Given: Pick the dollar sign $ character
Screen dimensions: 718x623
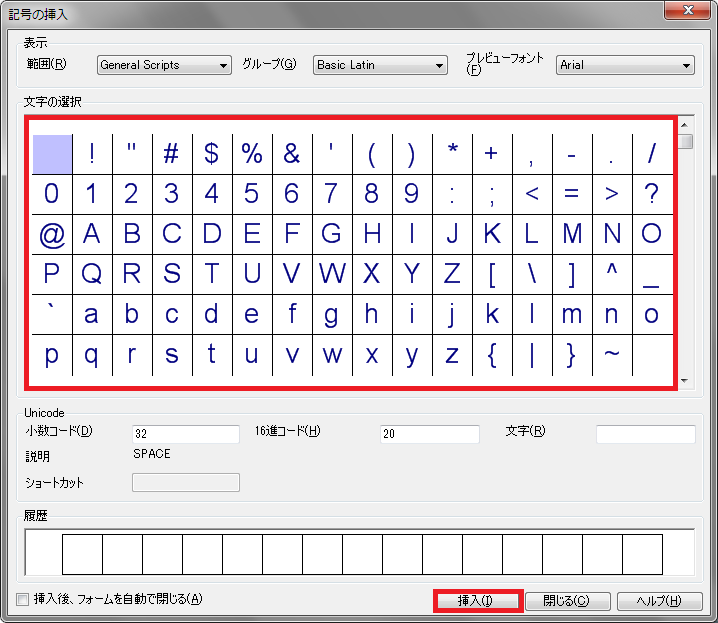Looking at the screenshot, I should (x=212, y=154).
